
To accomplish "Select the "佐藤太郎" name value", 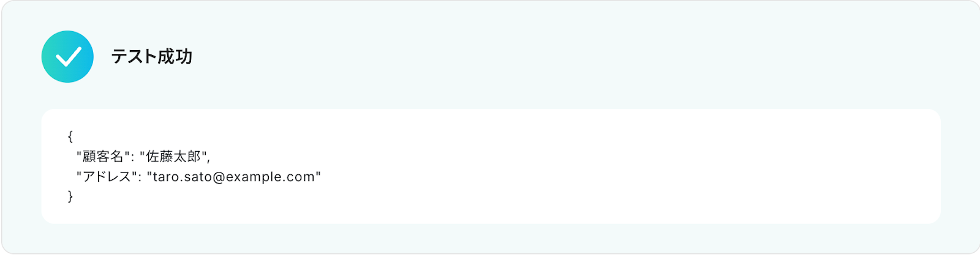I will point(173,157).
